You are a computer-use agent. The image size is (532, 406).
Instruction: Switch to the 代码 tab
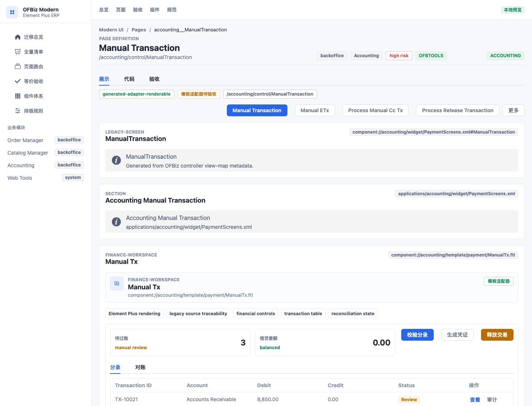(x=129, y=79)
